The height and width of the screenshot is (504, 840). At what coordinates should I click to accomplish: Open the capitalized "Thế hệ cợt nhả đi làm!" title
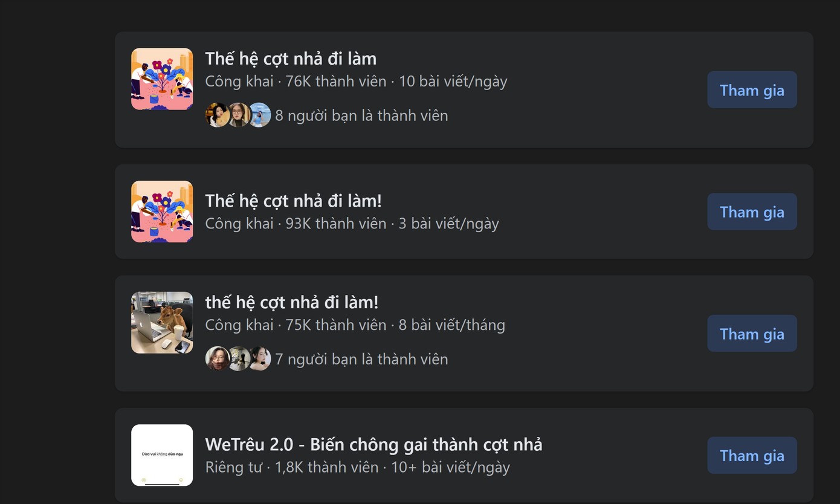point(294,201)
